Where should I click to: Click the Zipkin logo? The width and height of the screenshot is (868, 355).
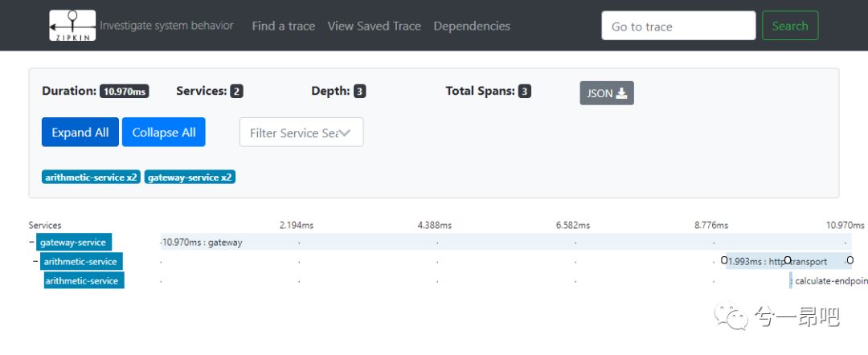pos(72,26)
